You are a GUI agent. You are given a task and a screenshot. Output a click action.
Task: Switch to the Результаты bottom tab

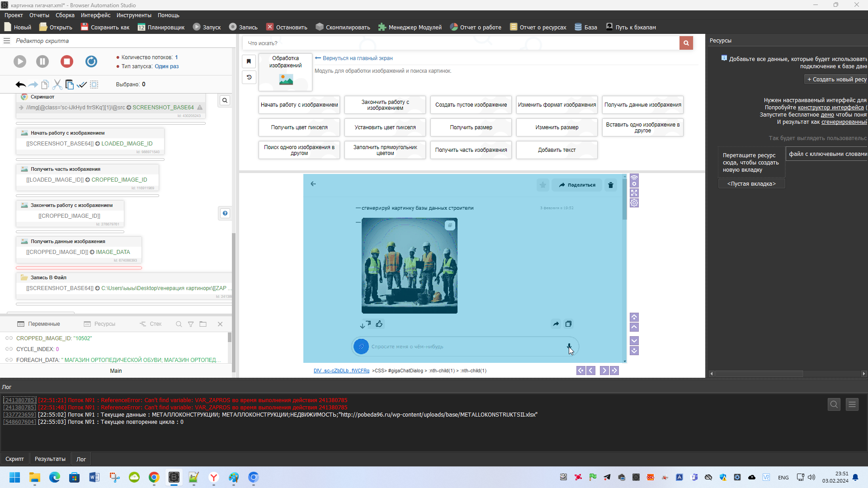pyautogui.click(x=50, y=459)
